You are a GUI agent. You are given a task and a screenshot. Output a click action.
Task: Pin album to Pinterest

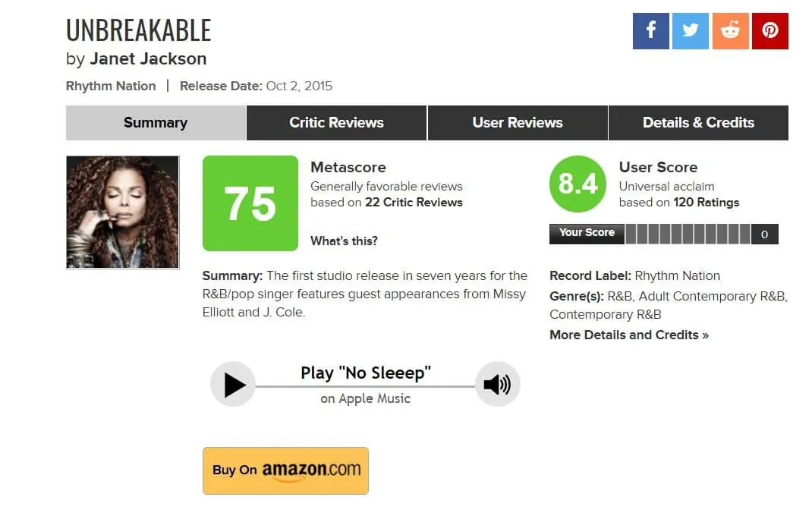tap(770, 31)
